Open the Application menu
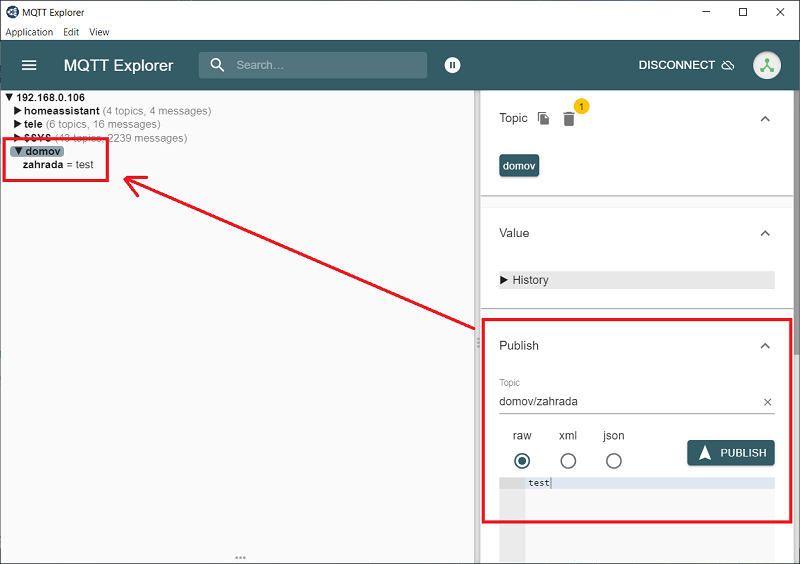The image size is (800, 564). pyautogui.click(x=29, y=32)
